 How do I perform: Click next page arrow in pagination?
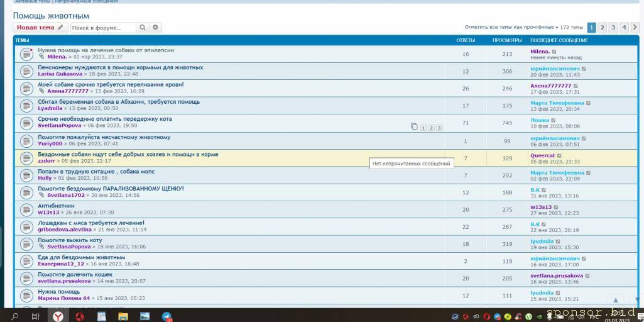(x=635, y=27)
